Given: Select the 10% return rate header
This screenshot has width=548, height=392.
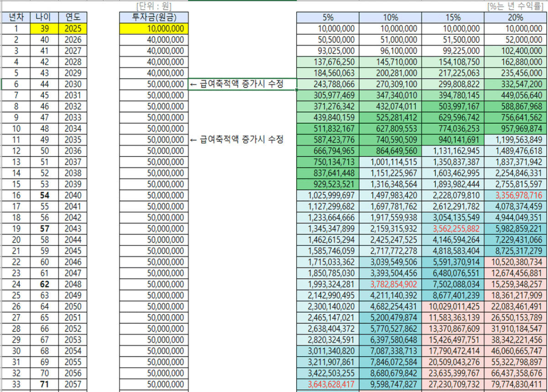Looking at the screenshot, I should (x=390, y=18).
